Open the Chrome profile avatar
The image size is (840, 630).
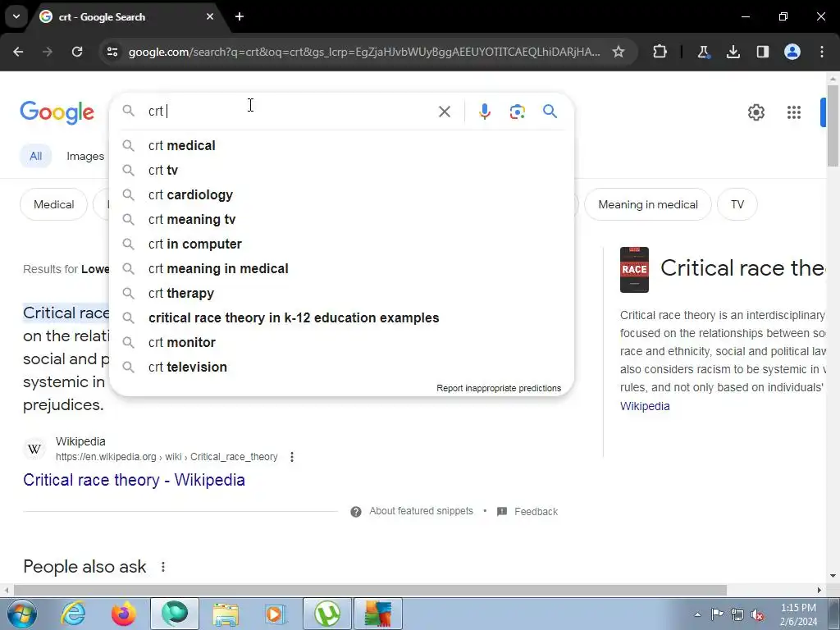click(x=792, y=52)
